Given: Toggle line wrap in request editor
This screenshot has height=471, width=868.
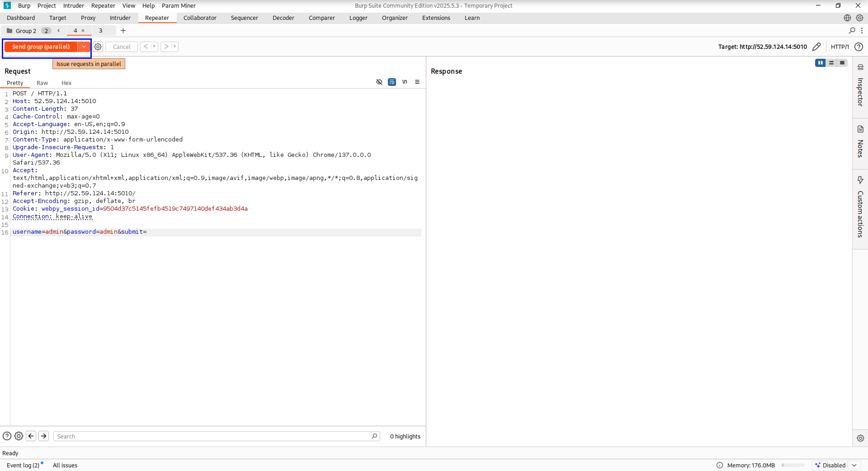Looking at the screenshot, I should tap(392, 82).
